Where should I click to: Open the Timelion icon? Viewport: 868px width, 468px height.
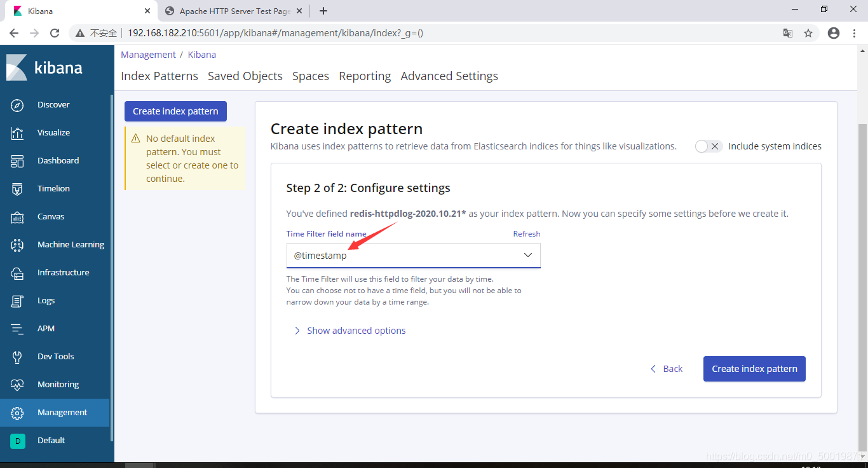pos(17,189)
